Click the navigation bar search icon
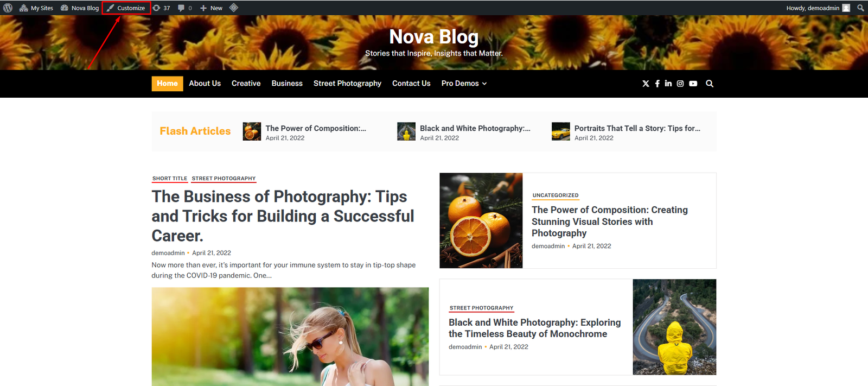This screenshot has height=386, width=868. coord(710,84)
